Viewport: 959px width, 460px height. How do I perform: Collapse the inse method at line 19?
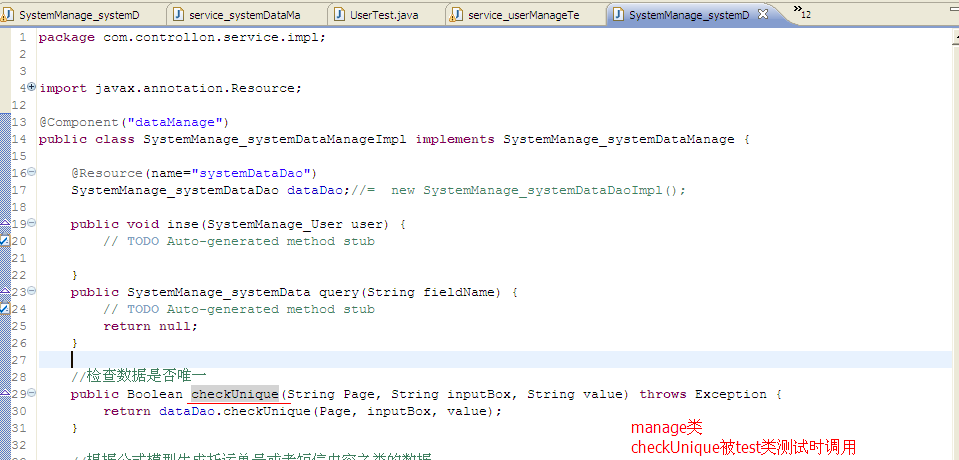[32, 224]
